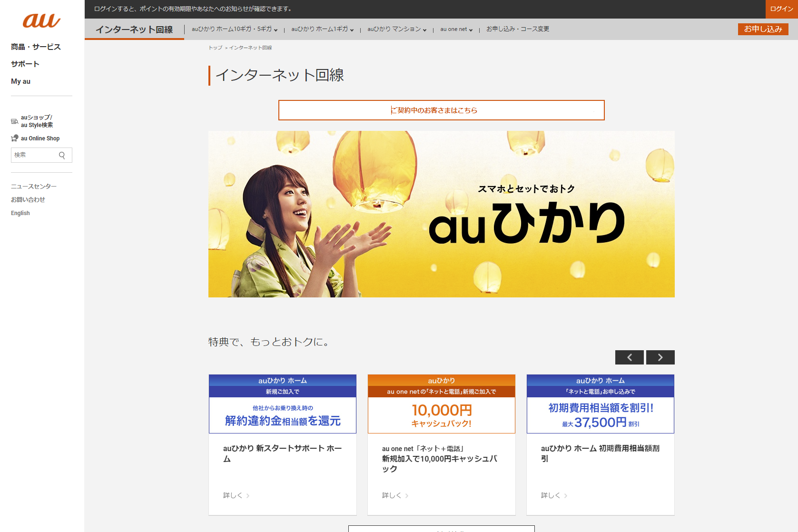Viewport: 798px width, 532px height.
Task: Click the auひかり hero banner image
Action: pyautogui.click(x=441, y=214)
